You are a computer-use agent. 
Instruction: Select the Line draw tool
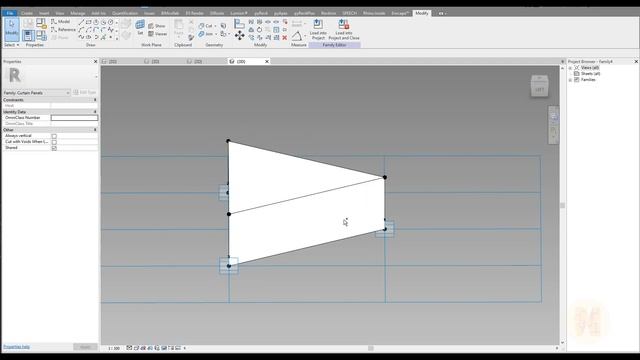point(81,22)
